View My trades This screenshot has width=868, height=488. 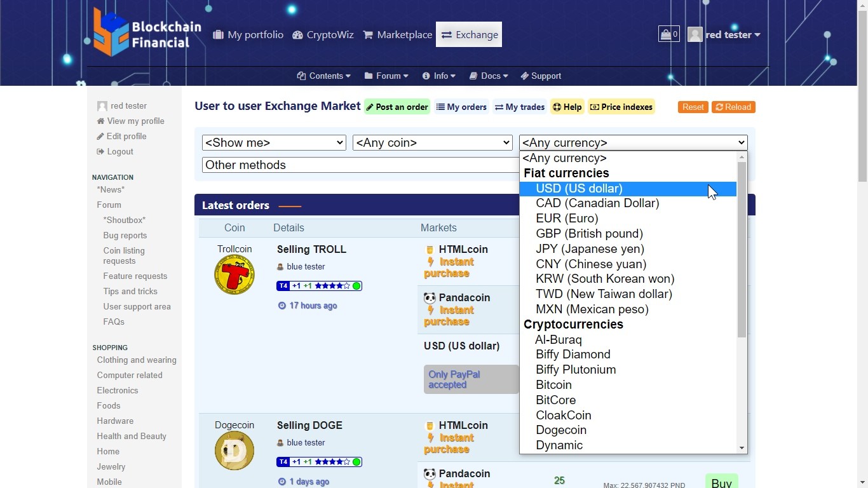pyautogui.click(x=519, y=107)
